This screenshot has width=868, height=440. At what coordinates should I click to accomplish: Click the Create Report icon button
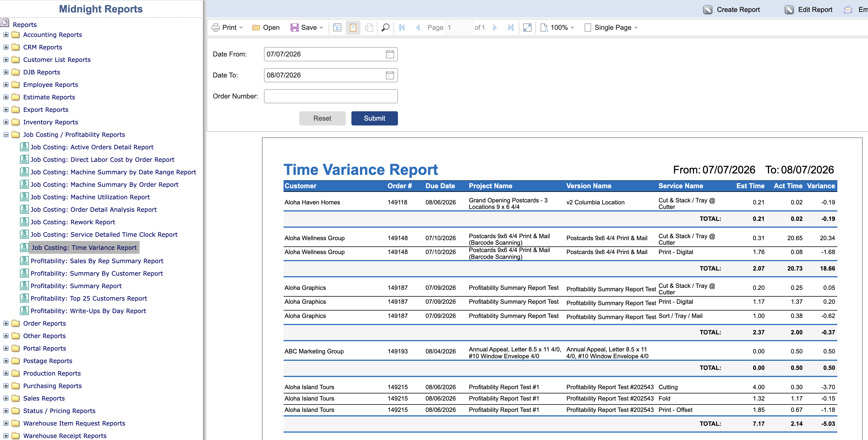click(708, 9)
